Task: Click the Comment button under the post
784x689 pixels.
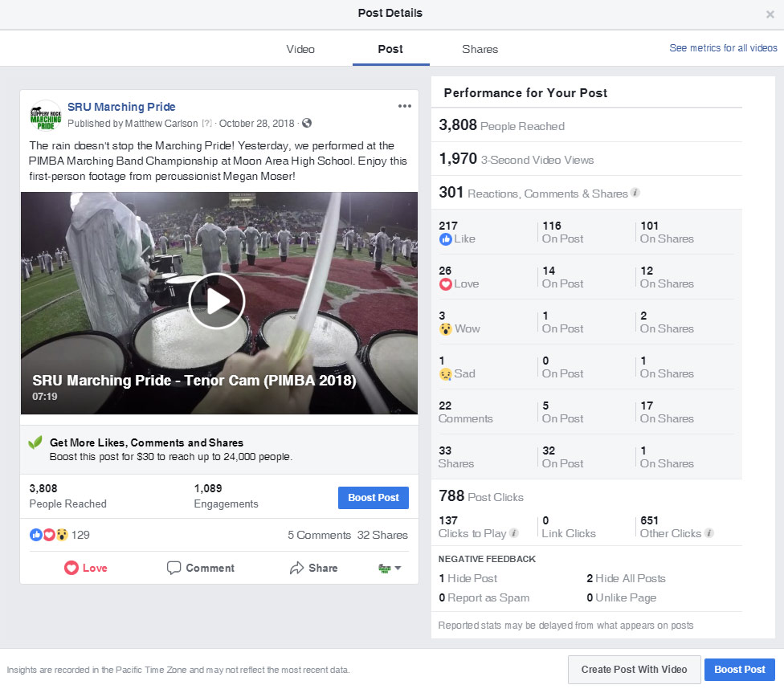Action: pyautogui.click(x=201, y=568)
